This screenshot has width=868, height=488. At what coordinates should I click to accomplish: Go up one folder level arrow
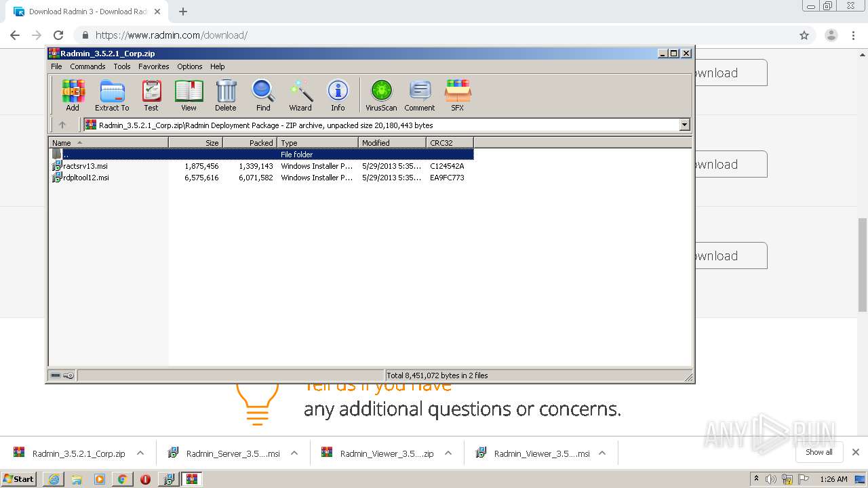pyautogui.click(x=62, y=125)
